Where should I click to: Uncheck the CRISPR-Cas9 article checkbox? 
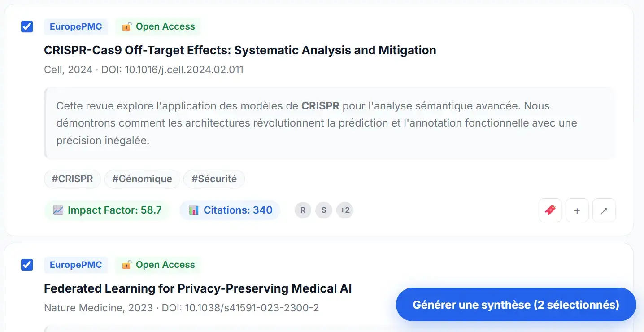pos(27,27)
